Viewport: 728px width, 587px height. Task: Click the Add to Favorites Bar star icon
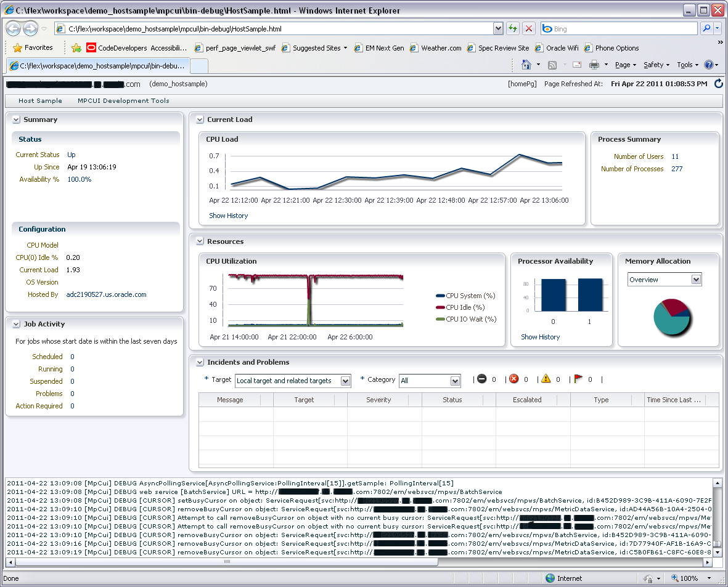[x=76, y=48]
